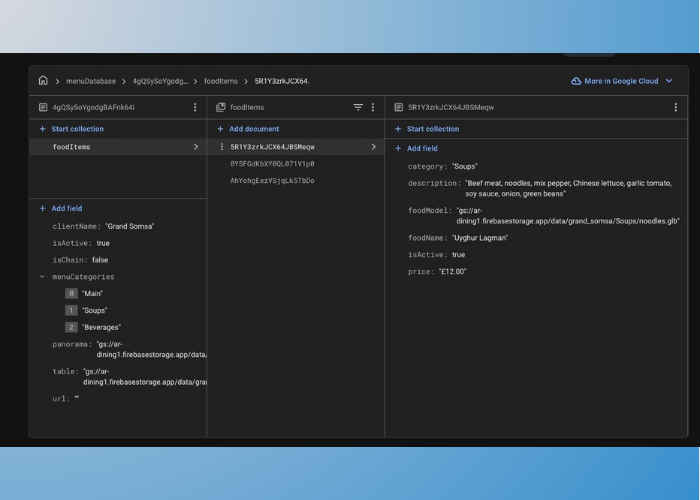Click the document icon beside the 4gQSySoYgodgBAFnk64i header
This screenshot has width=700, height=500.
43,107
